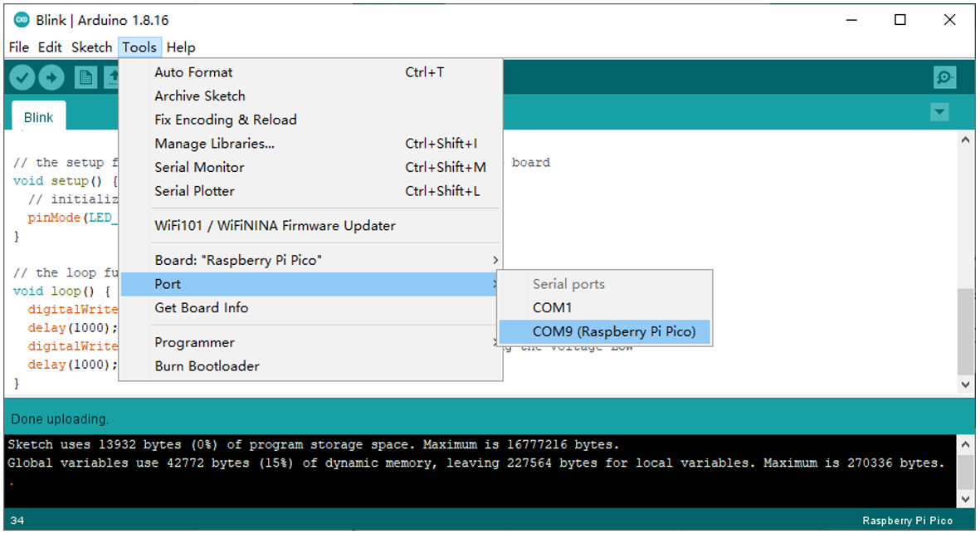Select COM9 (Raspberry Pi Pico) port

(605, 331)
